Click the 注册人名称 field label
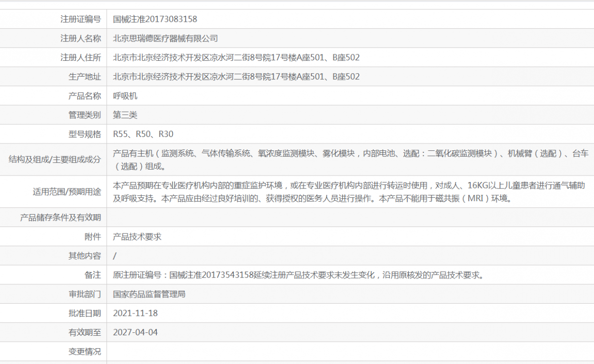 [81, 39]
